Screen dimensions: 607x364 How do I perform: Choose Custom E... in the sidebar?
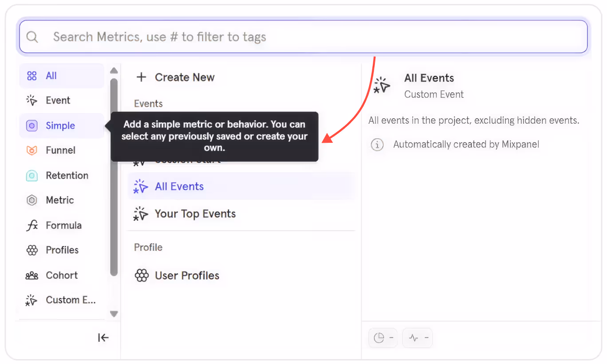tap(62, 300)
